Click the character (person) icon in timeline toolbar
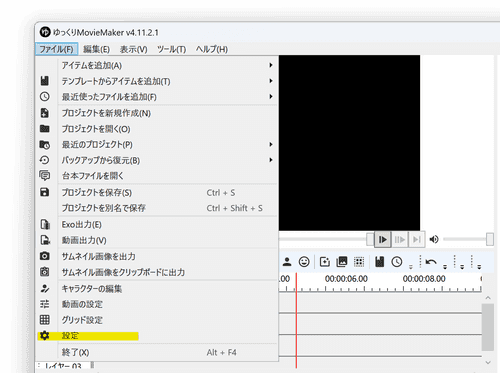The image size is (500, 373). 287,262
